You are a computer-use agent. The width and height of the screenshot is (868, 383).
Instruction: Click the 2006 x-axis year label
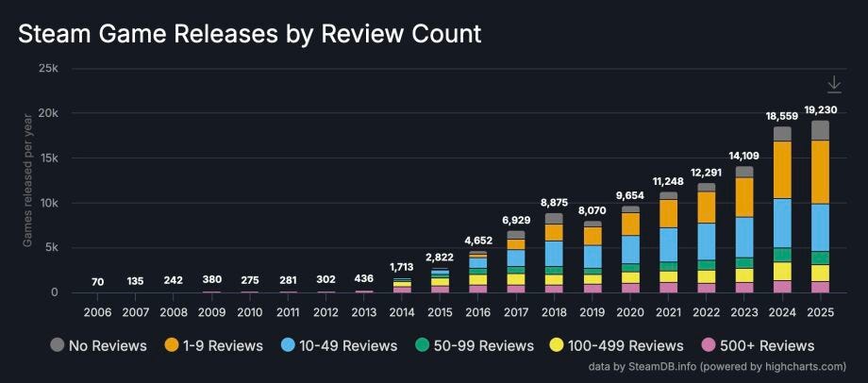(97, 312)
